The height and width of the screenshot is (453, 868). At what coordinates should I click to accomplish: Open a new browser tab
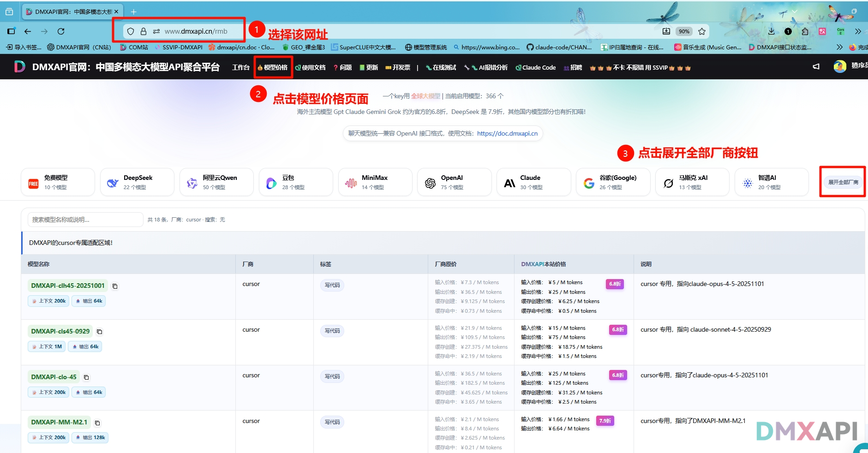(133, 12)
